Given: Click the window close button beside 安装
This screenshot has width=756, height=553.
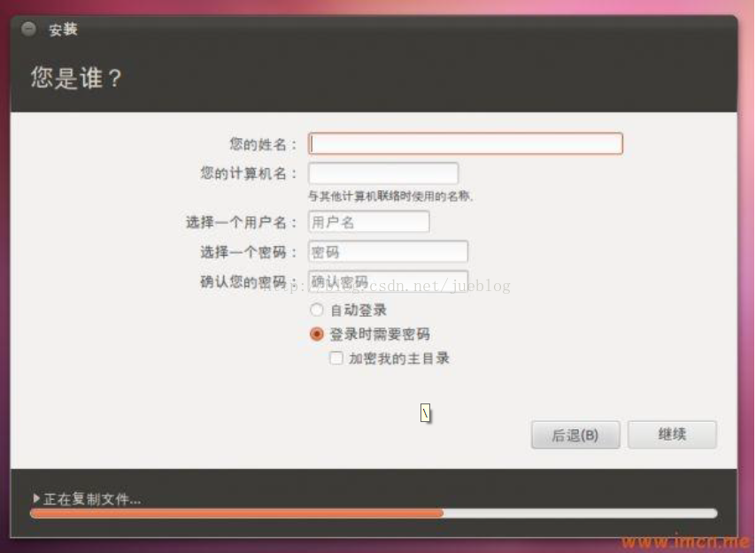Looking at the screenshot, I should pos(29,29).
